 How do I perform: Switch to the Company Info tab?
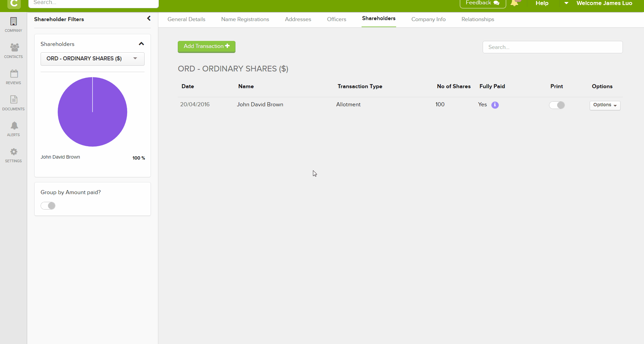[x=428, y=19]
